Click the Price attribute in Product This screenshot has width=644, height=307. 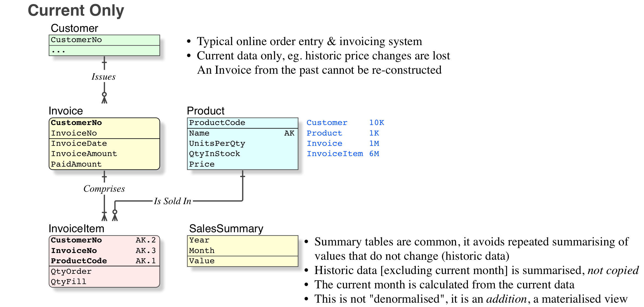(202, 164)
